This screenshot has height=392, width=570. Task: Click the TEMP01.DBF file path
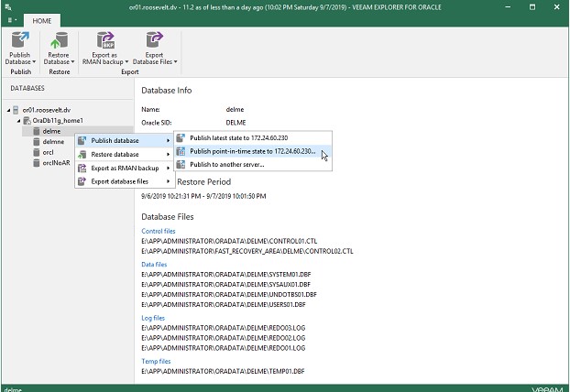point(223,371)
